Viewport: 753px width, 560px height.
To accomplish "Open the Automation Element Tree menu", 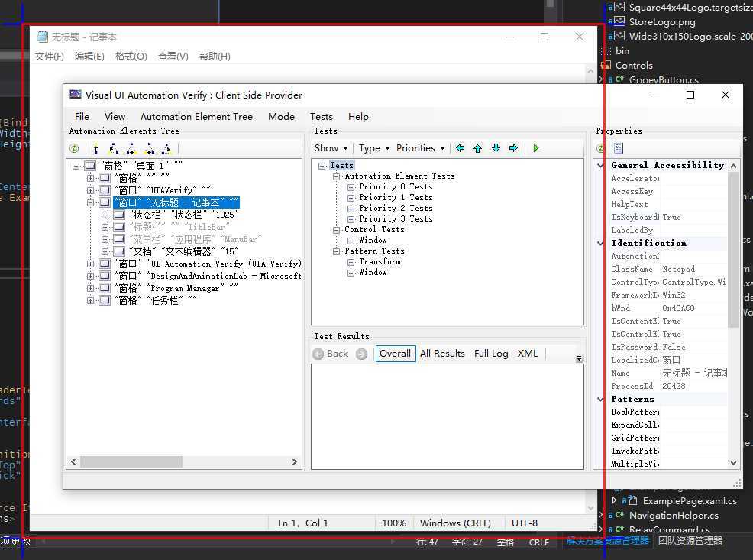I will (196, 117).
